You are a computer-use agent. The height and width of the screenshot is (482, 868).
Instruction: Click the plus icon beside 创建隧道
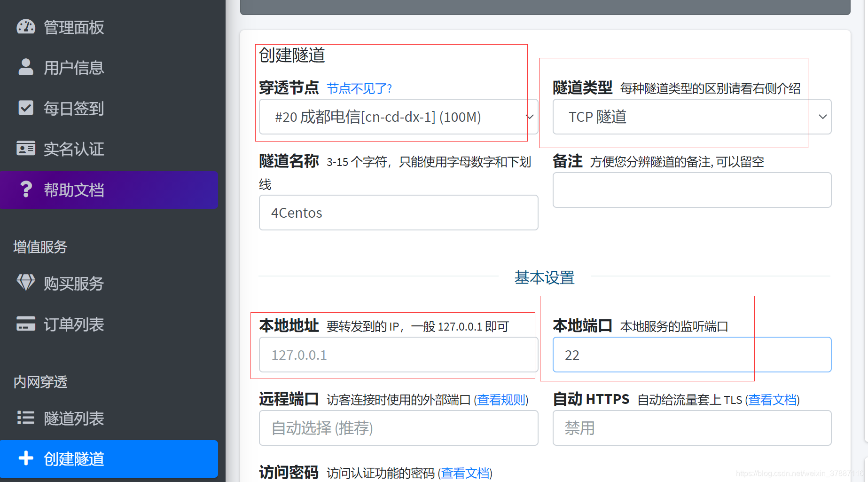pos(26,458)
